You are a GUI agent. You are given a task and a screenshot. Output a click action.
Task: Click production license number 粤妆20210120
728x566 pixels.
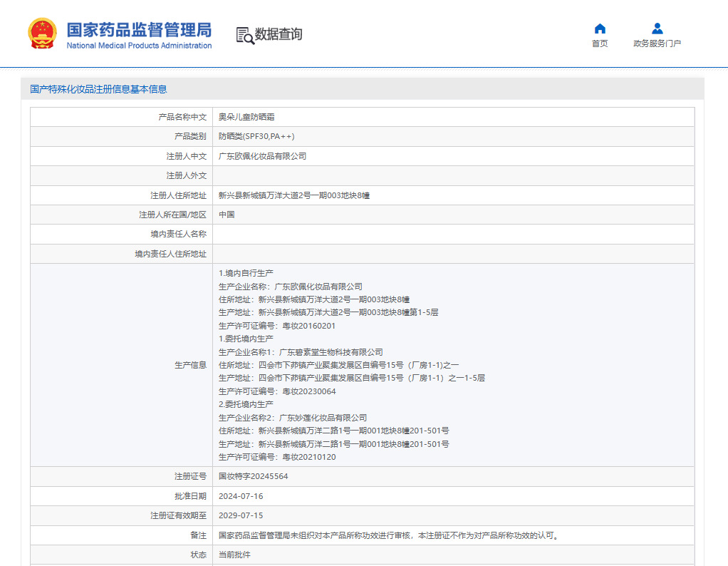[308, 457]
